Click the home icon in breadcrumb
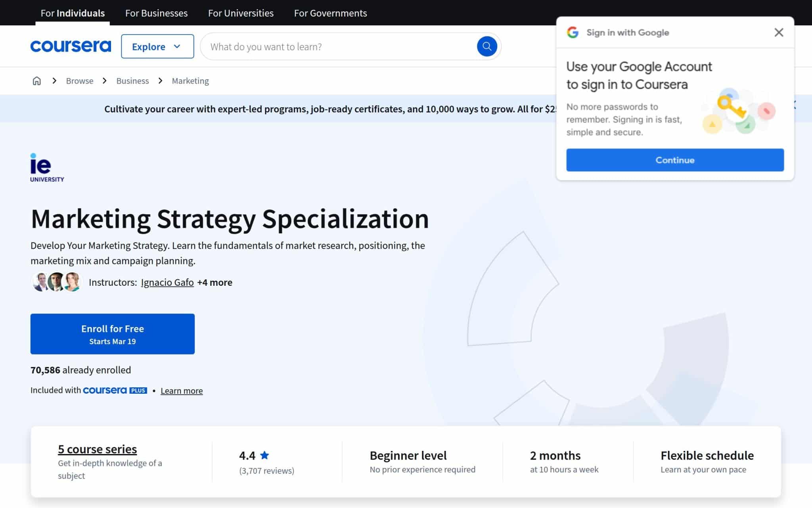This screenshot has height=508, width=812. tap(36, 81)
